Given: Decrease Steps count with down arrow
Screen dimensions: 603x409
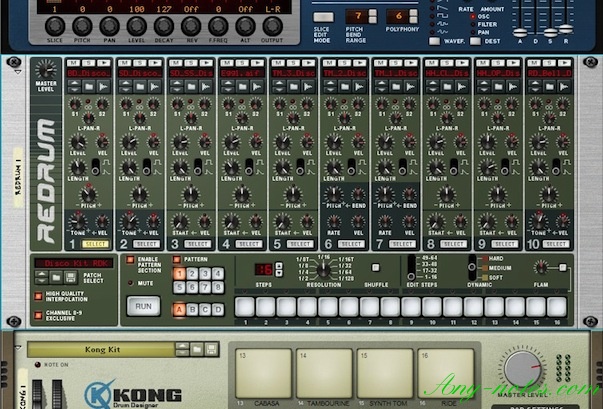Looking at the screenshot, I should (x=279, y=273).
